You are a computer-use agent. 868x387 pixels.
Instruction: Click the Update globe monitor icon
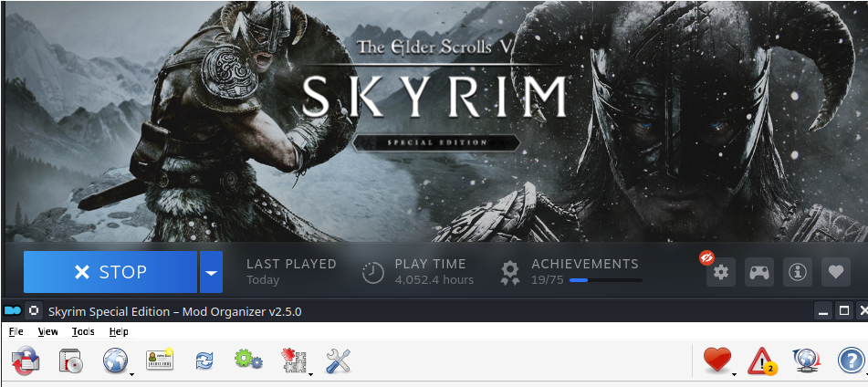(x=807, y=361)
